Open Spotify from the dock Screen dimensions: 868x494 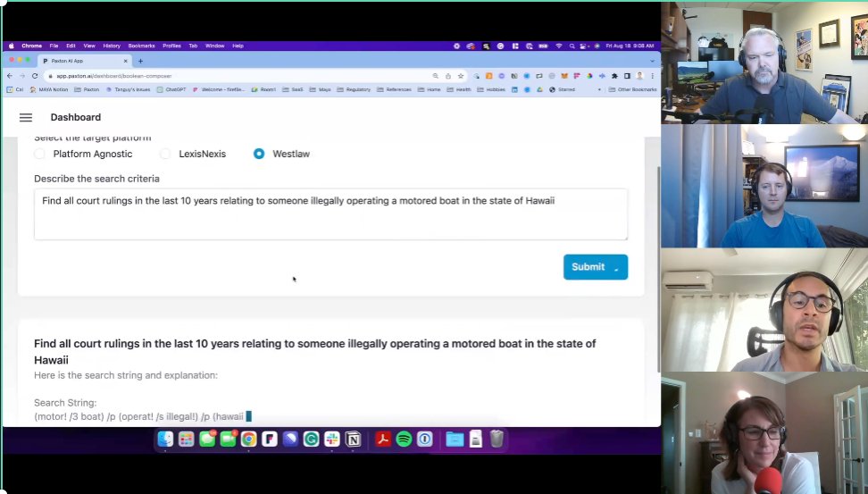pyautogui.click(x=404, y=440)
